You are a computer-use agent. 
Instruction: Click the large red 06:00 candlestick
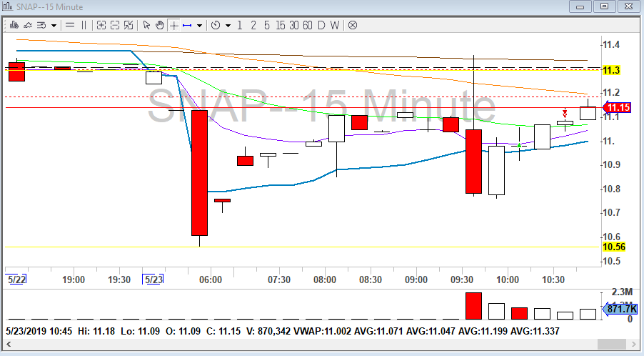click(x=200, y=173)
